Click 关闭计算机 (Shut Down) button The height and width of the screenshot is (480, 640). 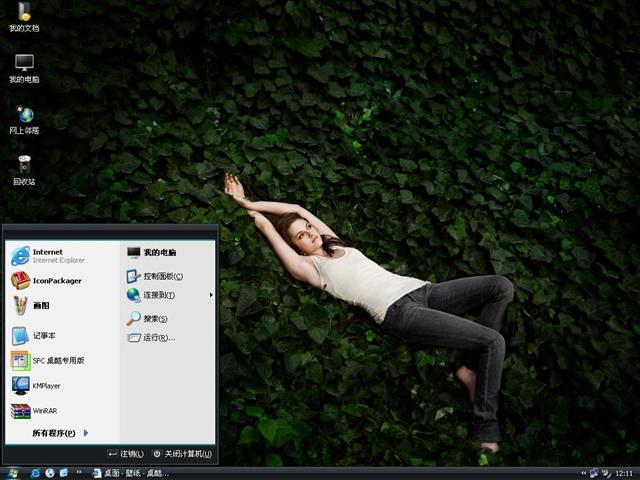pos(181,454)
